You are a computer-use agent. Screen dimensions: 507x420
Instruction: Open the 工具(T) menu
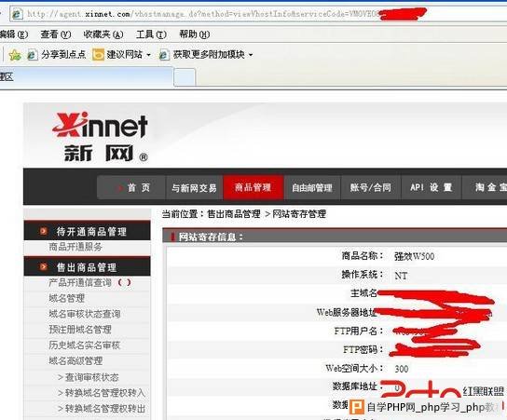pyautogui.click(x=151, y=34)
